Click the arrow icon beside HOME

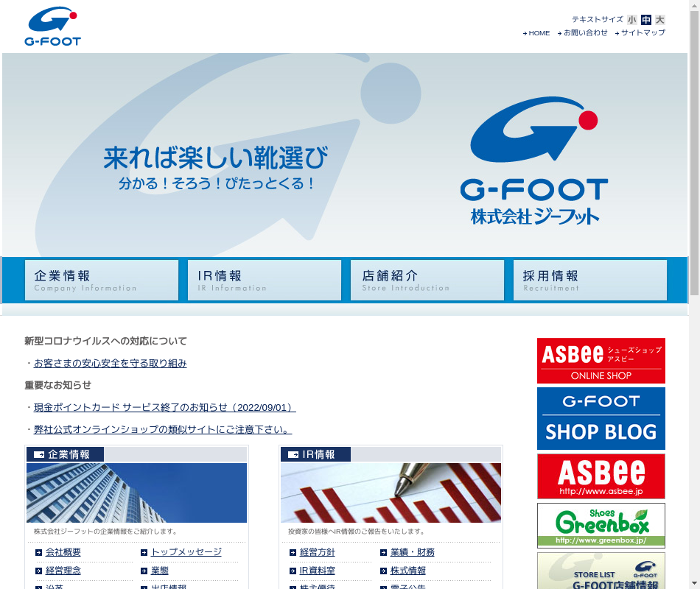525,33
